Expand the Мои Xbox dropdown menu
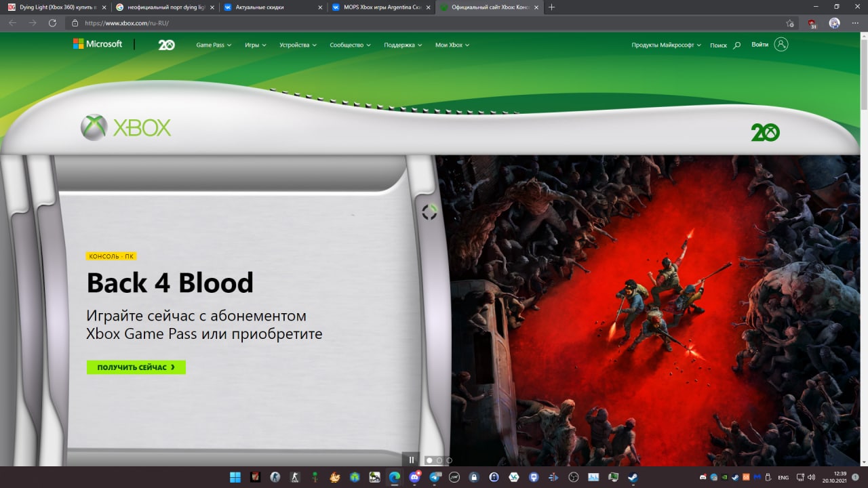 pyautogui.click(x=452, y=45)
